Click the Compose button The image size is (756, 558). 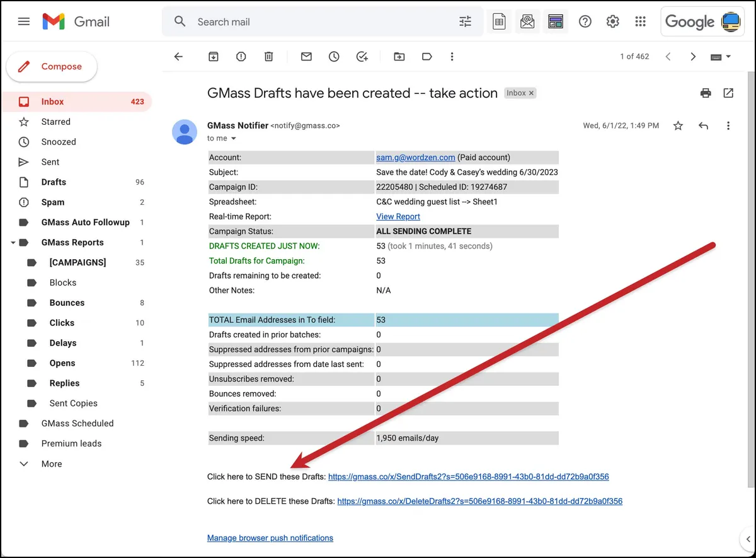point(52,67)
